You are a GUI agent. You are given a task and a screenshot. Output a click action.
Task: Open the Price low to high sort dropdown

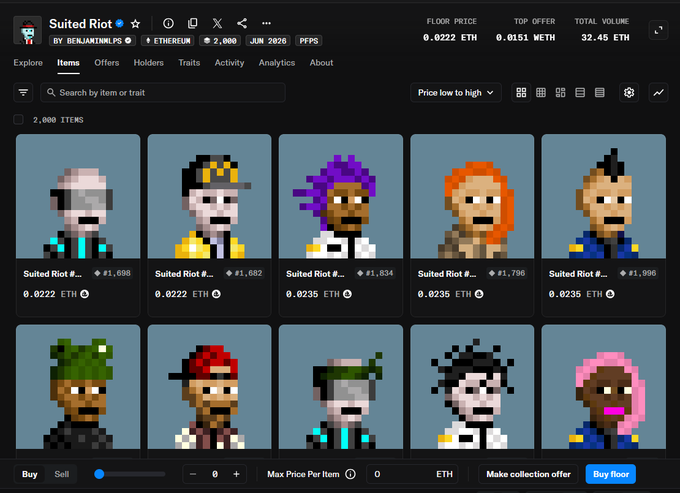tap(456, 92)
